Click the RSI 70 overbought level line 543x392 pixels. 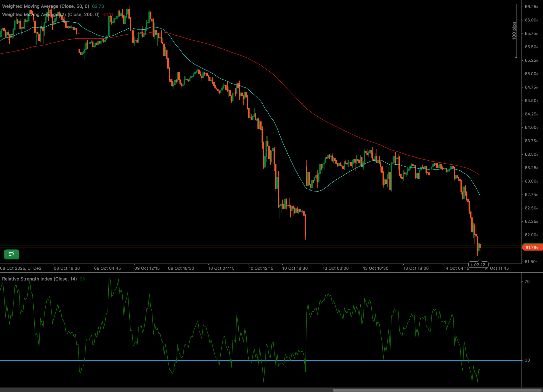click(239, 282)
